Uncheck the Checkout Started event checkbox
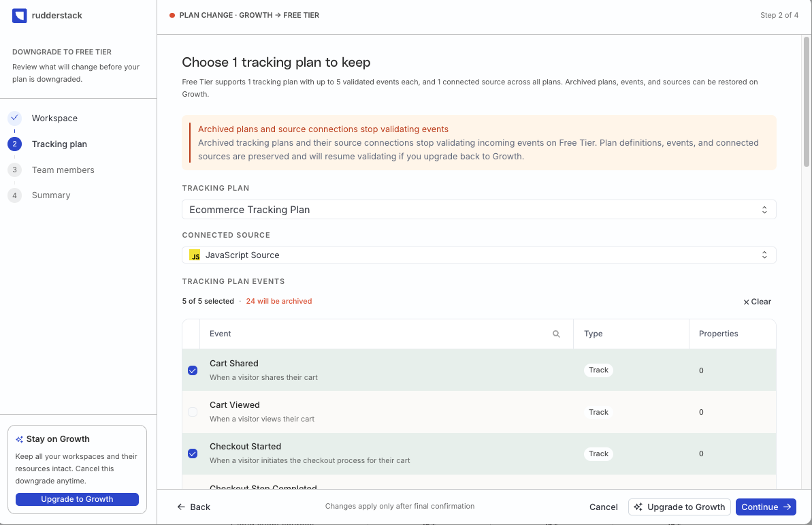 [193, 454]
